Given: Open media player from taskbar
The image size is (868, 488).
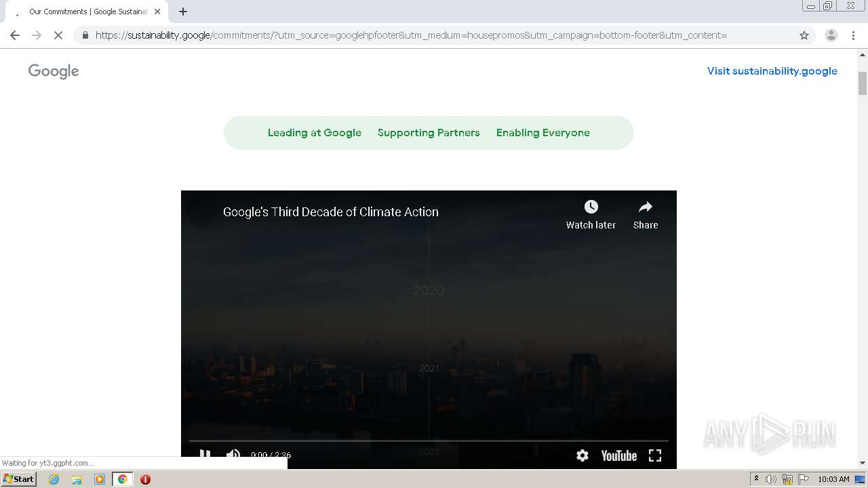Looking at the screenshot, I should (x=100, y=479).
